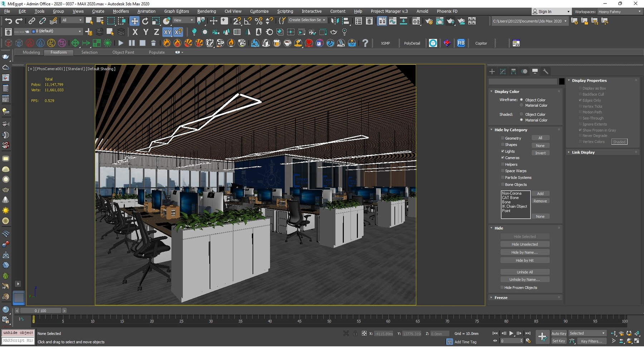The width and height of the screenshot is (644, 349).
Task: Uncheck Lights in Hide by Category
Action: 503,151
